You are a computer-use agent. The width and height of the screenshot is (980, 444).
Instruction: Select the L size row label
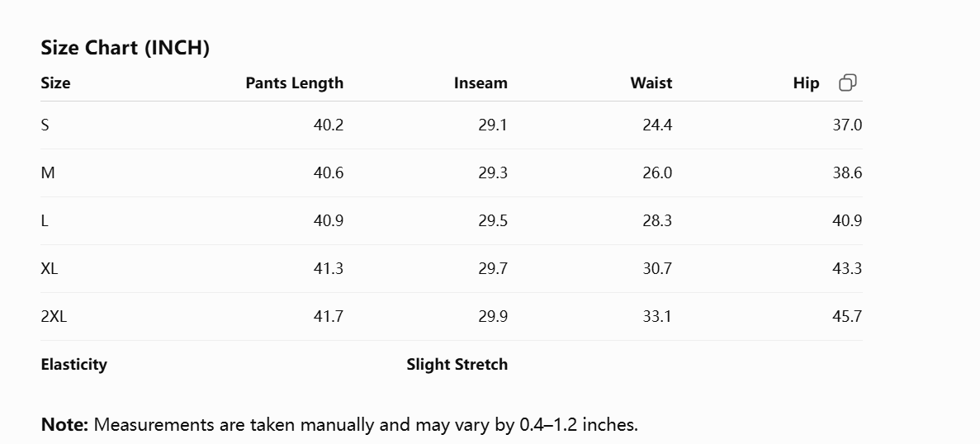click(44, 221)
